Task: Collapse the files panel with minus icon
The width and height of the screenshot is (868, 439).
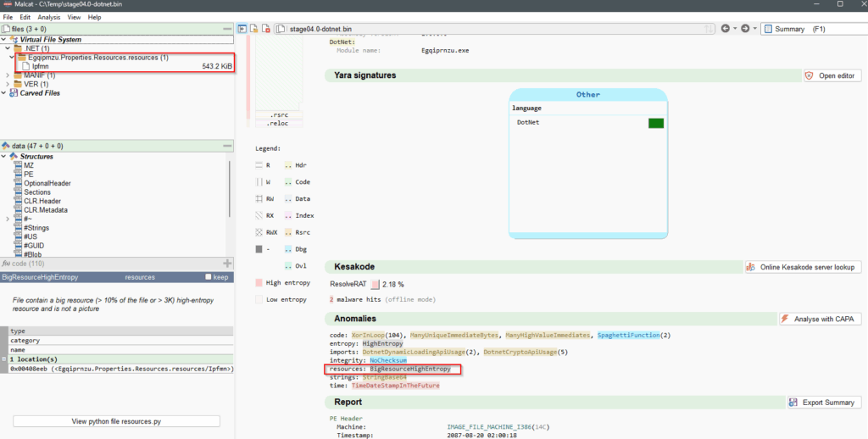Action: [x=227, y=29]
